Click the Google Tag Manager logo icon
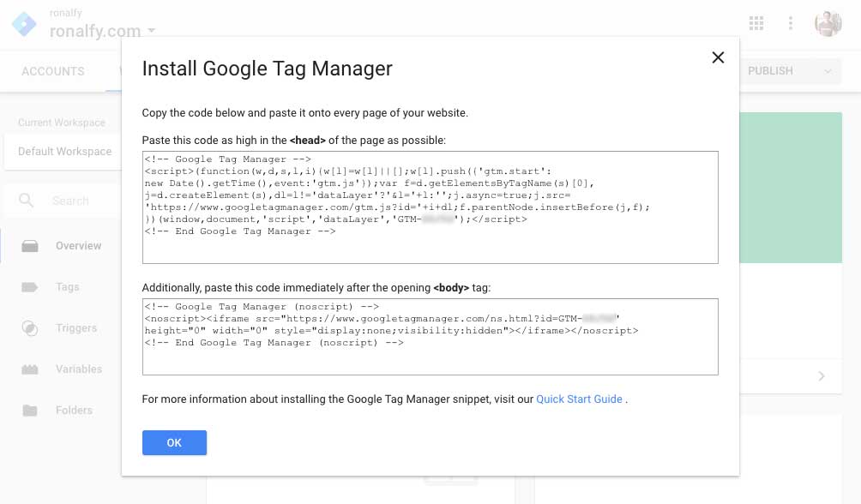Screen dimensions: 861x504 (24, 24)
